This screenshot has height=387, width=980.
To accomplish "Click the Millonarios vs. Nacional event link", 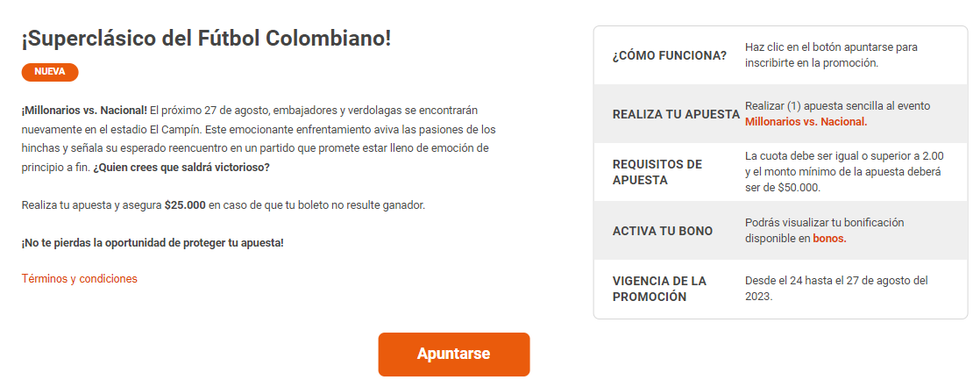I will point(806,122).
